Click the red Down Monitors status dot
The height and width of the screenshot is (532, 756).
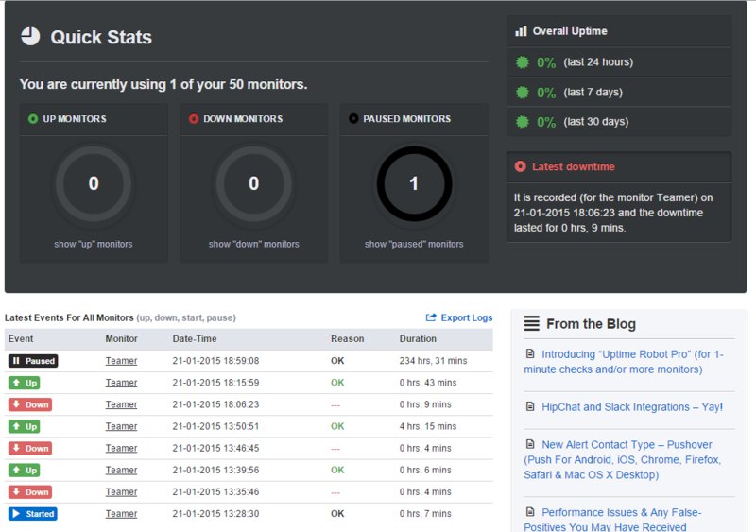[x=194, y=119]
